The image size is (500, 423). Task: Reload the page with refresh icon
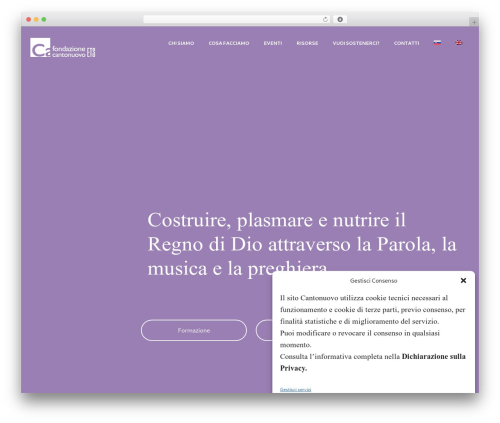325,19
